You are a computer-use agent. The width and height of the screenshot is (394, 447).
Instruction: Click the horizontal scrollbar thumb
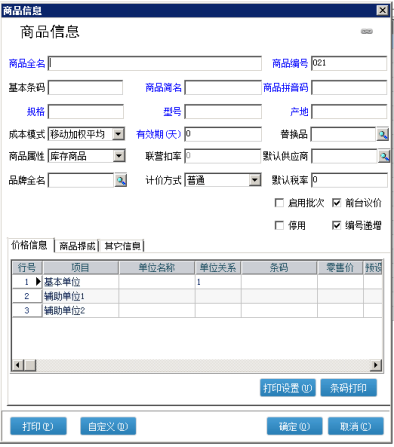30,365
